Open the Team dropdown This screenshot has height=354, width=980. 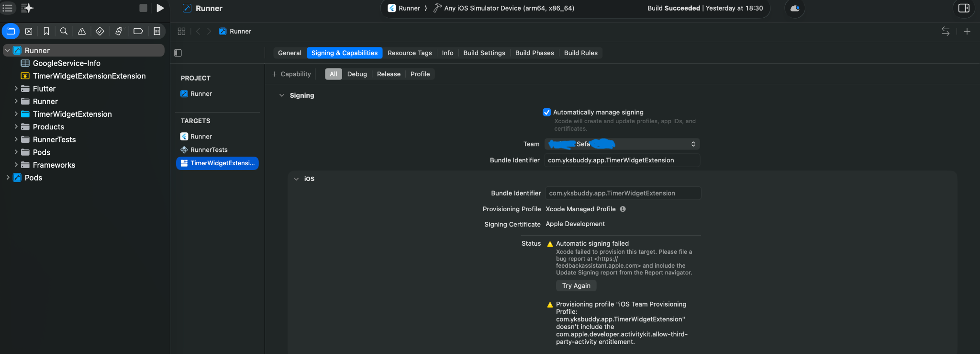[622, 144]
